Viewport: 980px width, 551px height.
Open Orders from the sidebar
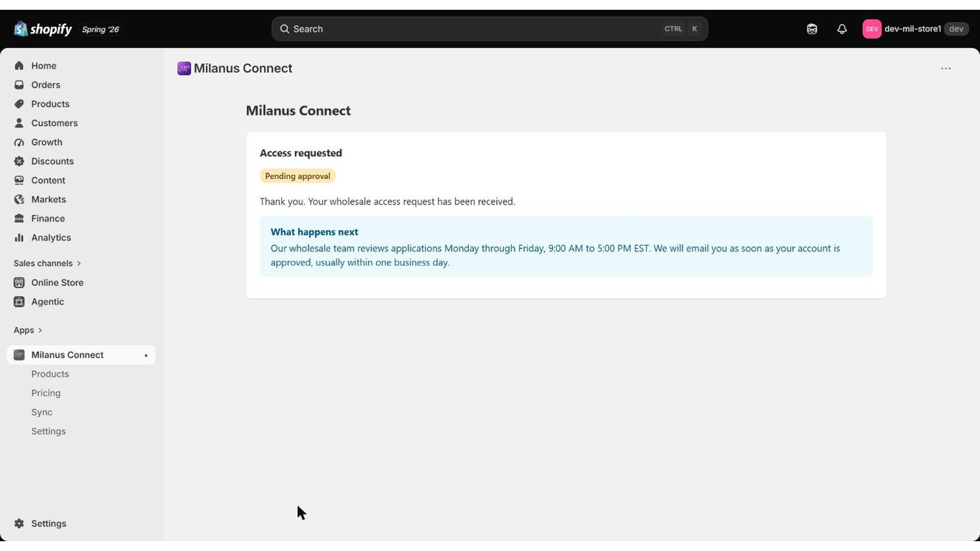[x=81, y=84]
